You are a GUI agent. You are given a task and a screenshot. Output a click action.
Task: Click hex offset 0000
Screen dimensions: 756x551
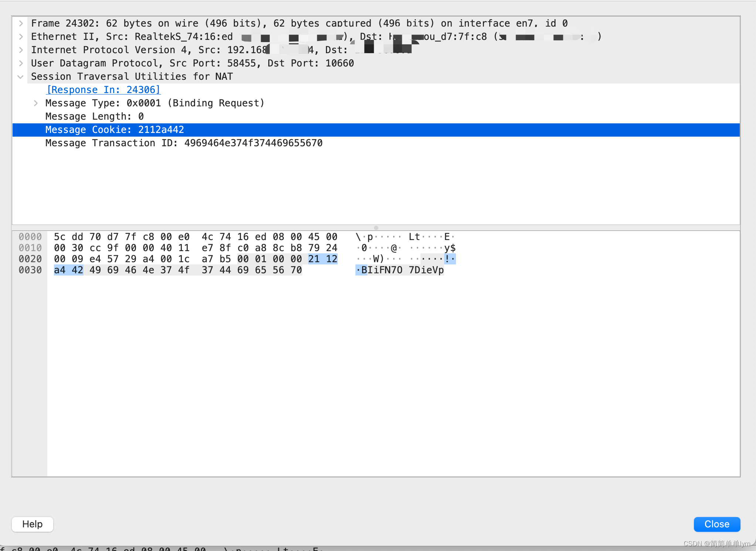click(30, 237)
